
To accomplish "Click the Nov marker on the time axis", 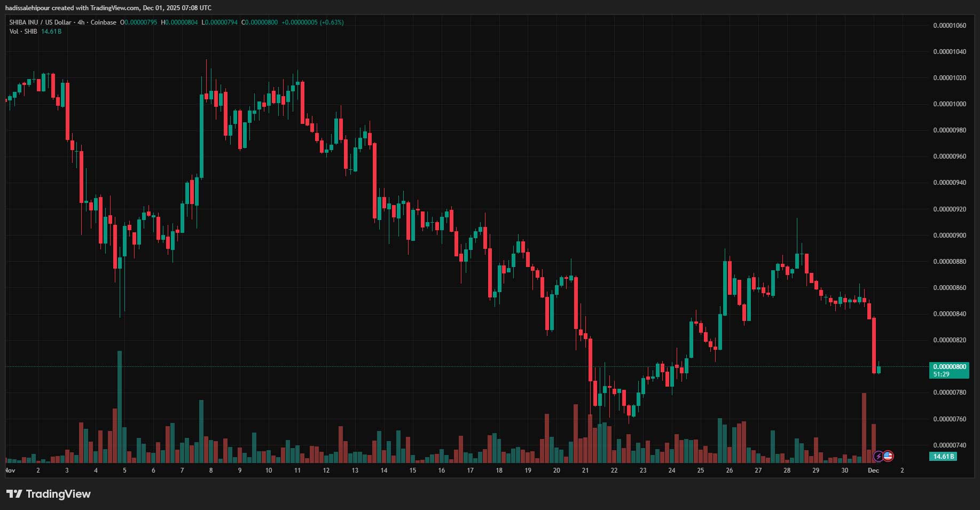I will point(10,470).
